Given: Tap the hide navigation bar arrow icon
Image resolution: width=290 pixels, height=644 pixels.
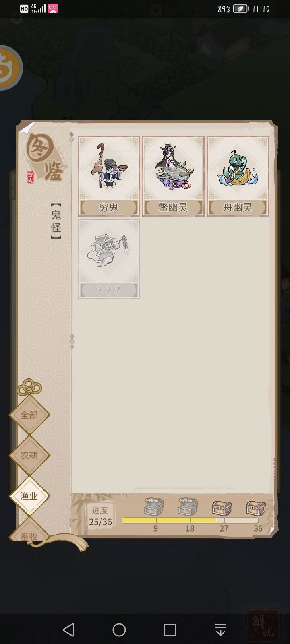Looking at the screenshot, I should tap(221, 630).
